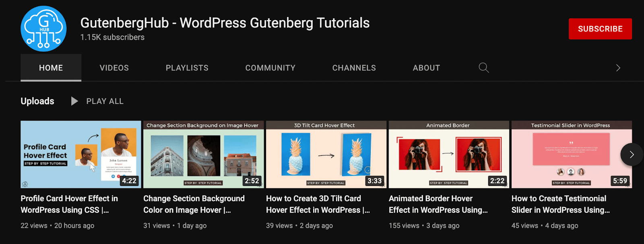Subscribe to the GutenbergHub channel

pos(600,29)
